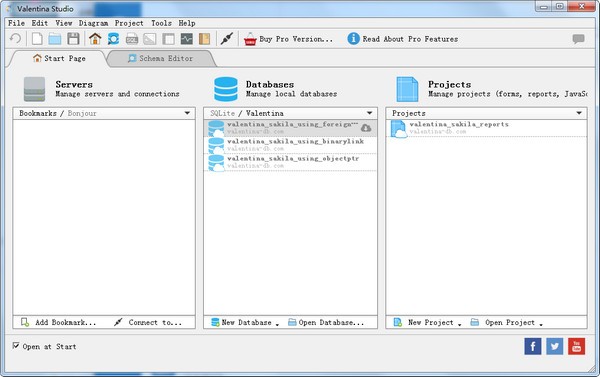Click the undo arrow toolbar icon
Viewport: 600px width, 377px height.
point(16,39)
